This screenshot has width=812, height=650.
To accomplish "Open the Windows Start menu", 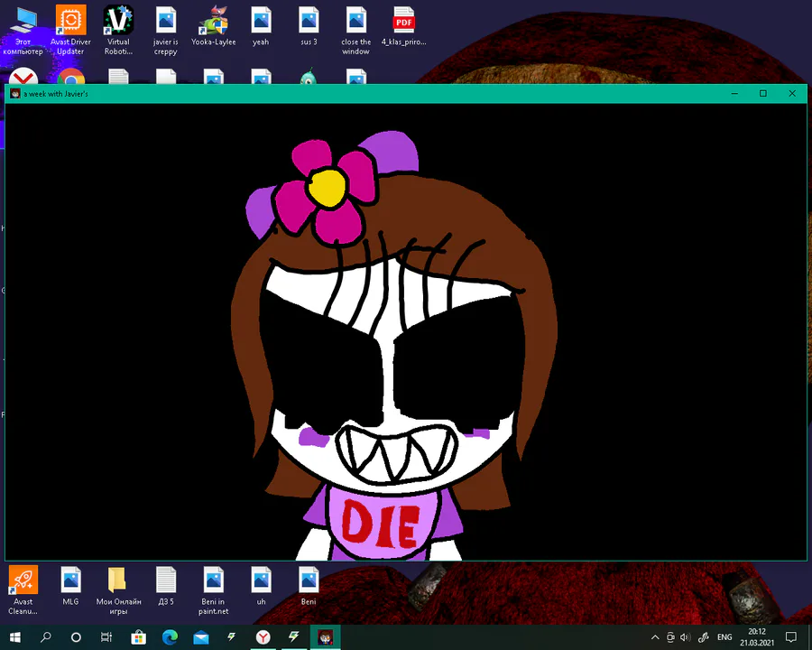I will tap(15, 637).
